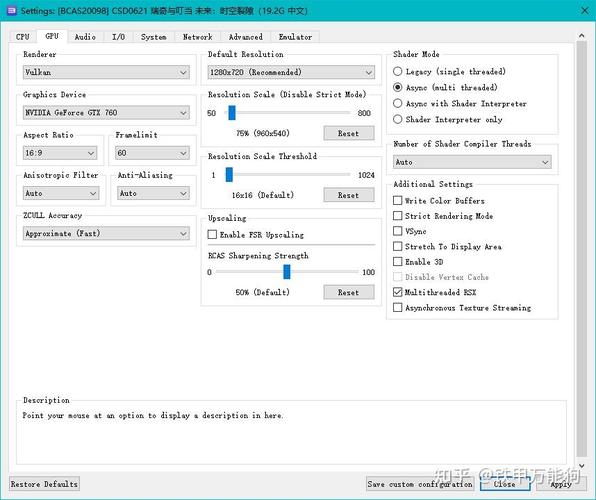Image resolution: width=596 pixels, height=500 pixels.
Task: Click the scrollbar up arrow
Action: pyautogui.click(x=582, y=36)
